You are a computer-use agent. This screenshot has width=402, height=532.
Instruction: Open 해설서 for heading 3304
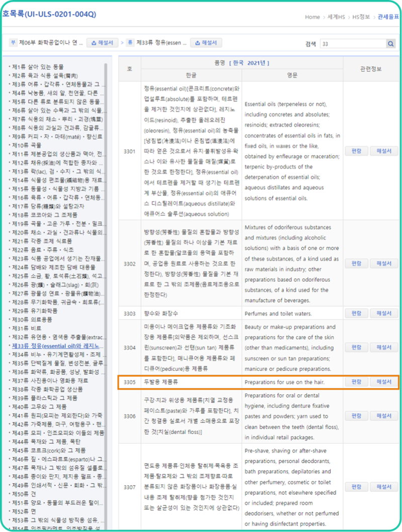coord(384,348)
